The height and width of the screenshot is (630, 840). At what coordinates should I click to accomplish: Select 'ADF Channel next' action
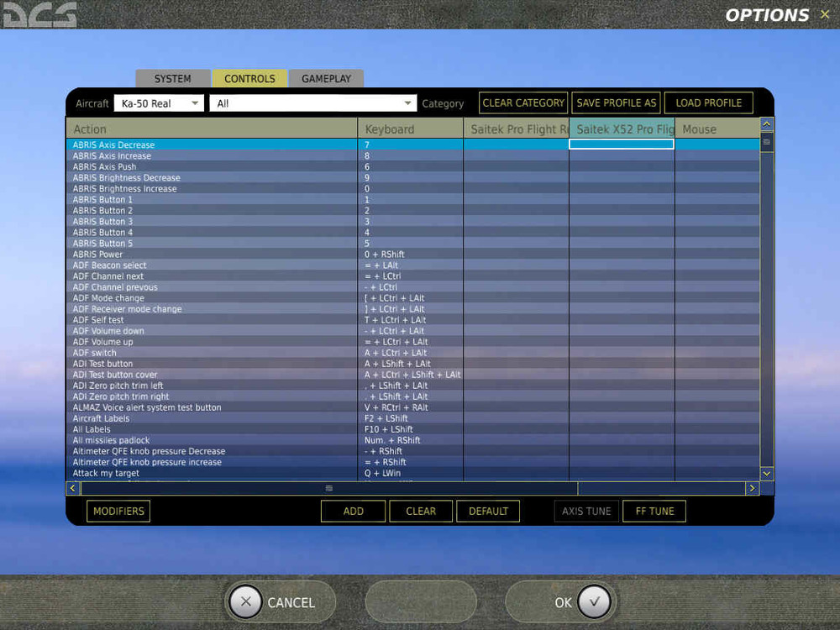108,276
